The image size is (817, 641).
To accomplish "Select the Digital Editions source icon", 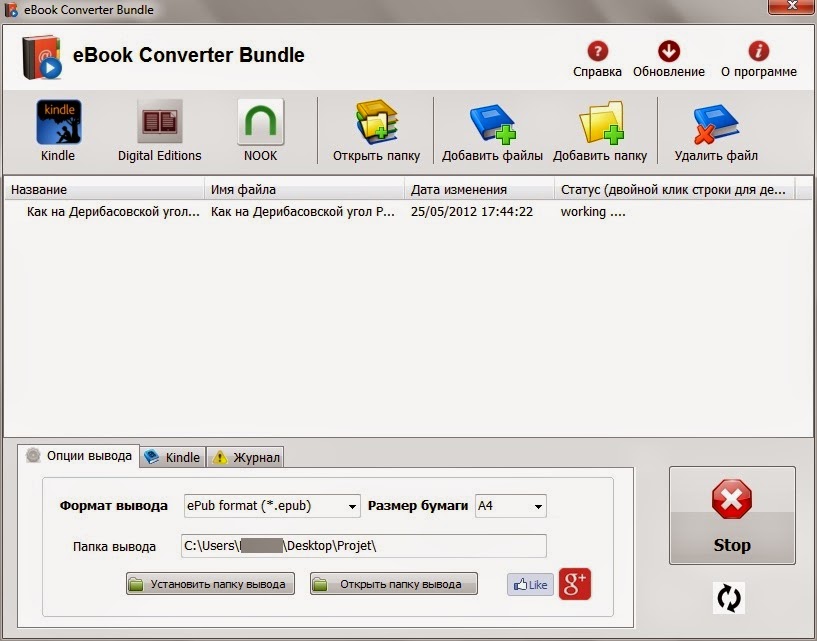I will point(159,121).
